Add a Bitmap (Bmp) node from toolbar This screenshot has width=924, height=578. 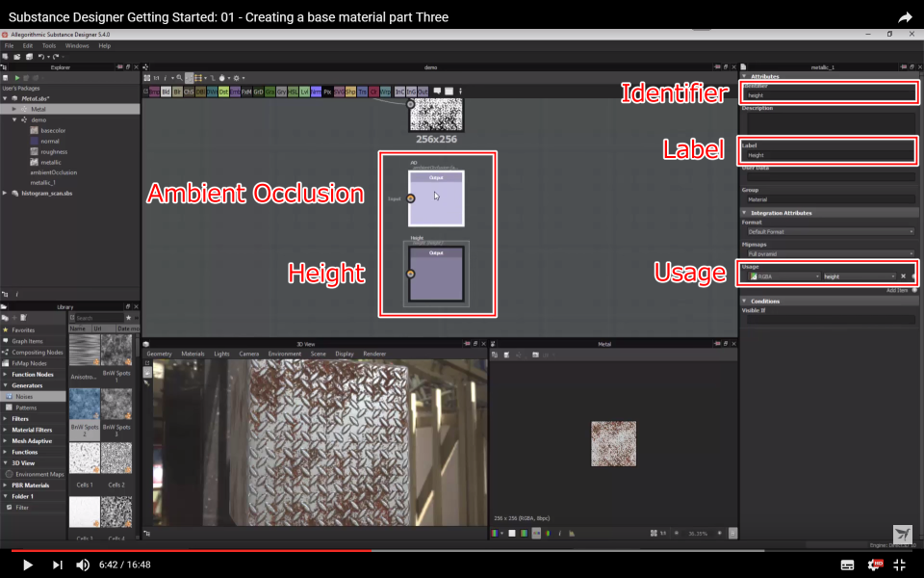coord(154,92)
